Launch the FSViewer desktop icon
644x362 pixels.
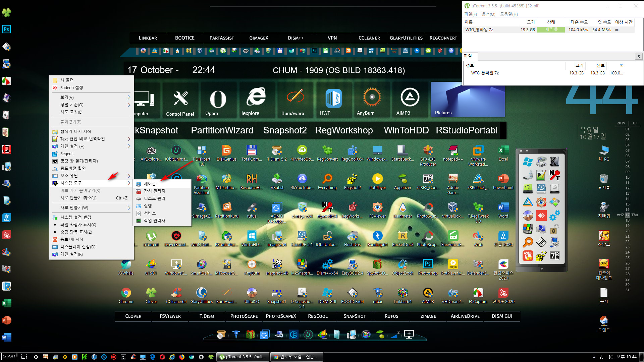pos(377,210)
